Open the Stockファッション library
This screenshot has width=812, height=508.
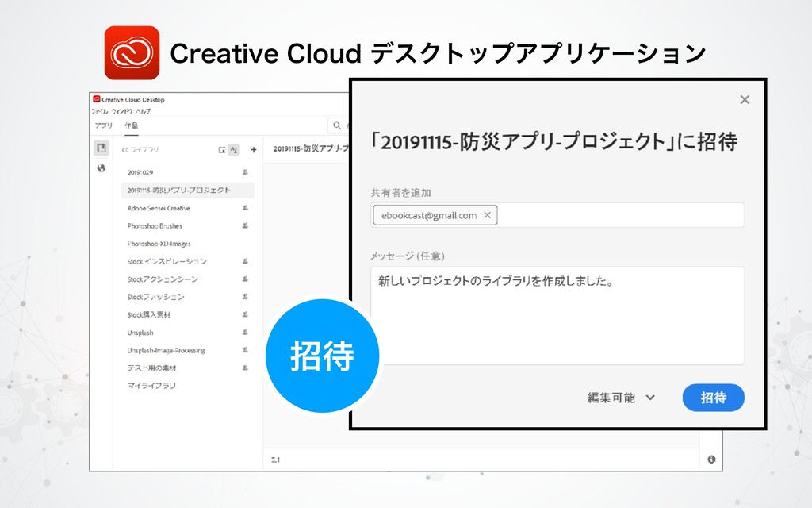coord(156,297)
